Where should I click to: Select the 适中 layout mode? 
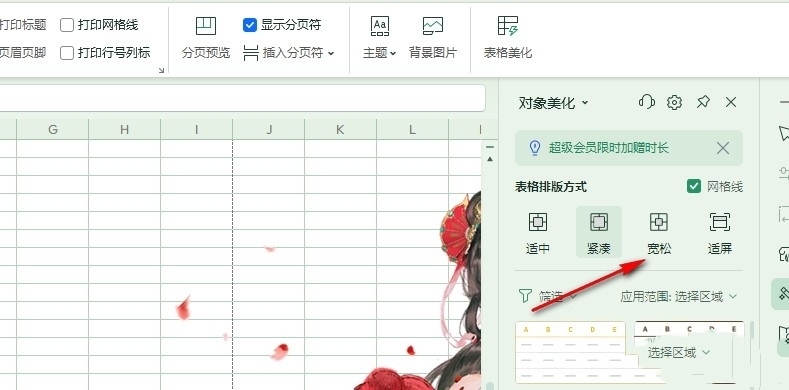(538, 232)
